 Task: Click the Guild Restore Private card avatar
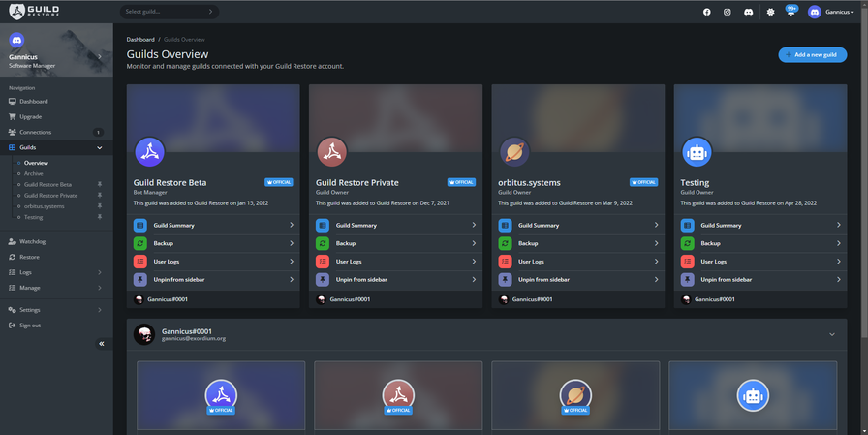pyautogui.click(x=331, y=152)
